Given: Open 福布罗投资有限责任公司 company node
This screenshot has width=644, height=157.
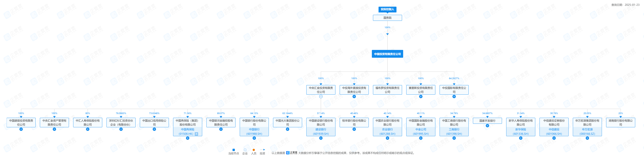Looking at the screenshot, I should [x=387, y=90].
